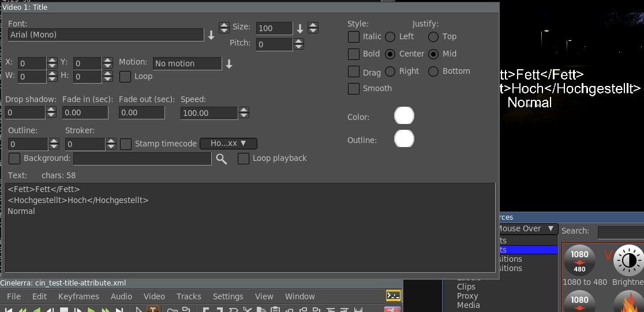Viewport: 644px width, 312px height.
Task: Open the Settings menu
Action: pos(228,296)
